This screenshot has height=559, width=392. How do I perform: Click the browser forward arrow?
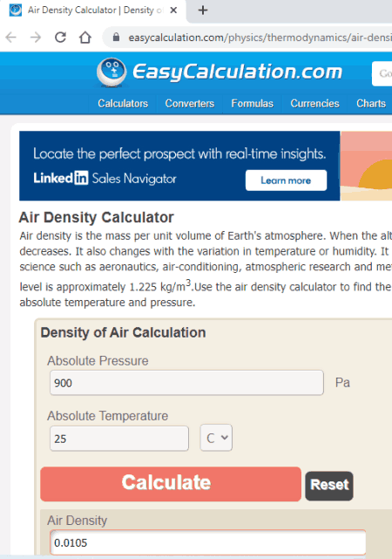point(36,37)
